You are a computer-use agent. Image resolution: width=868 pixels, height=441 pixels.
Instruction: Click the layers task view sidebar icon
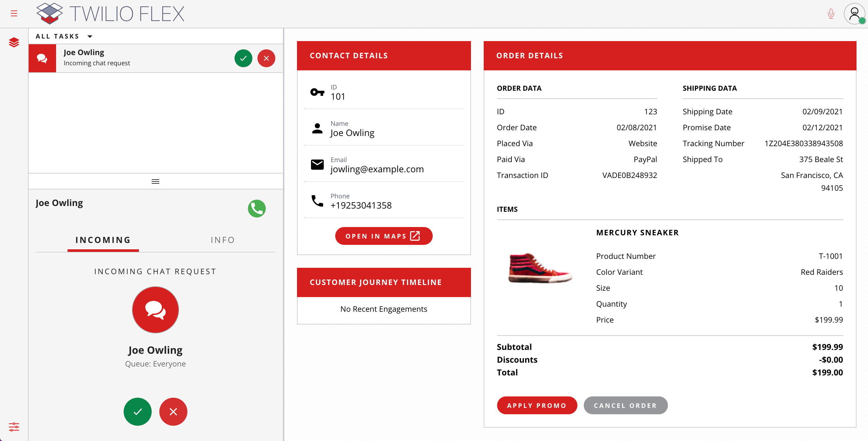[x=14, y=42]
